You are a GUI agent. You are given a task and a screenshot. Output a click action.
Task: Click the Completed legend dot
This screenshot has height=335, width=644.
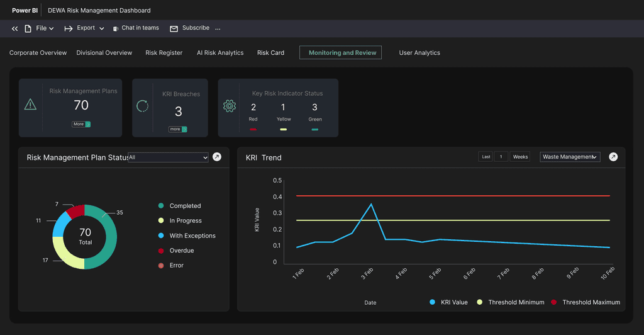[161, 205]
